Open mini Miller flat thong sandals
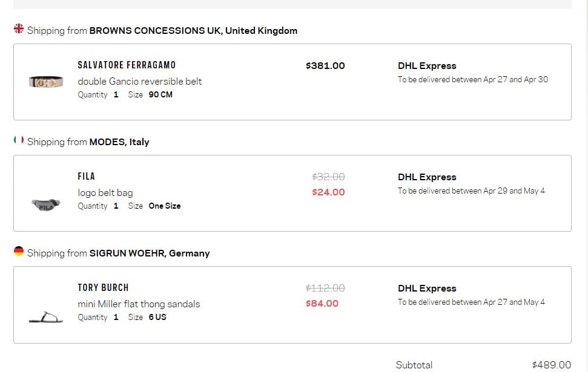 point(139,304)
